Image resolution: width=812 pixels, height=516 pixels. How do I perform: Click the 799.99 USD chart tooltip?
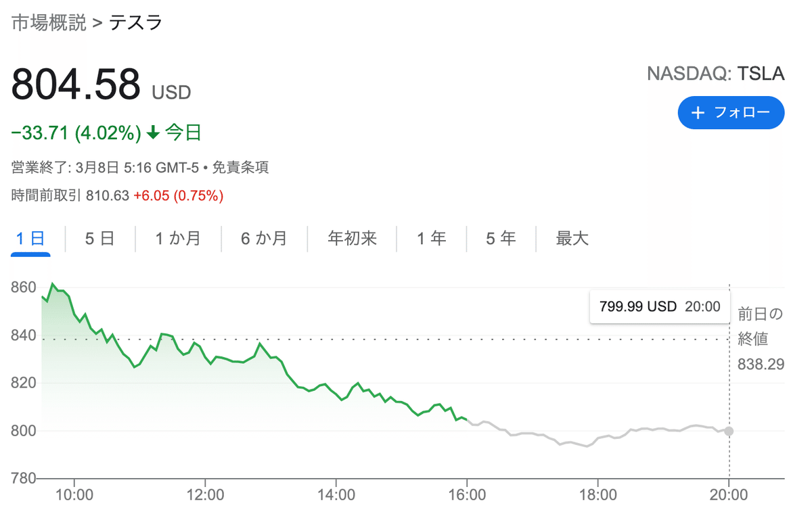(660, 306)
